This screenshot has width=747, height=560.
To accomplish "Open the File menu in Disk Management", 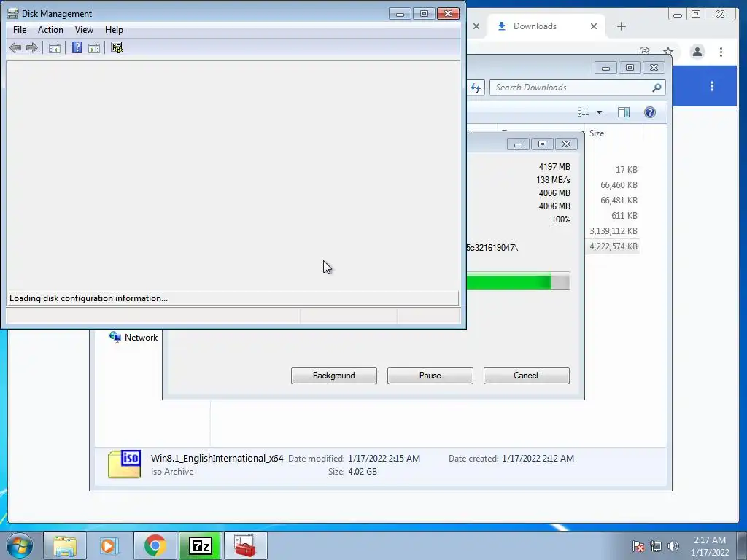I will [x=20, y=29].
